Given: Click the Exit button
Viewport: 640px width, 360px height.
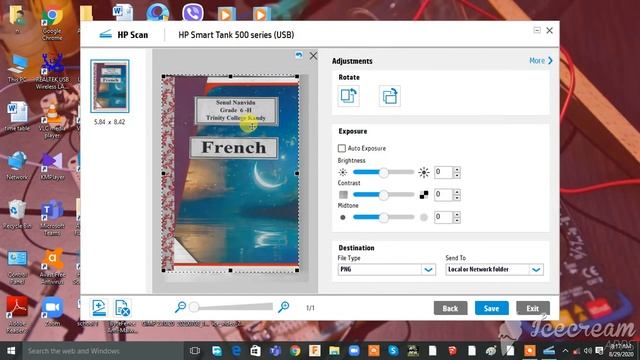Looking at the screenshot, I should pos(533,308).
